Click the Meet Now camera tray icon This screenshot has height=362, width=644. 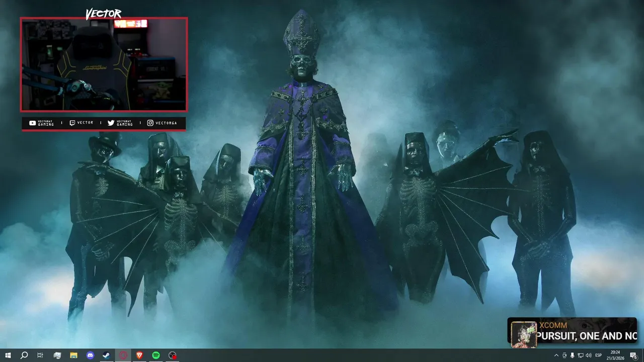click(x=565, y=355)
